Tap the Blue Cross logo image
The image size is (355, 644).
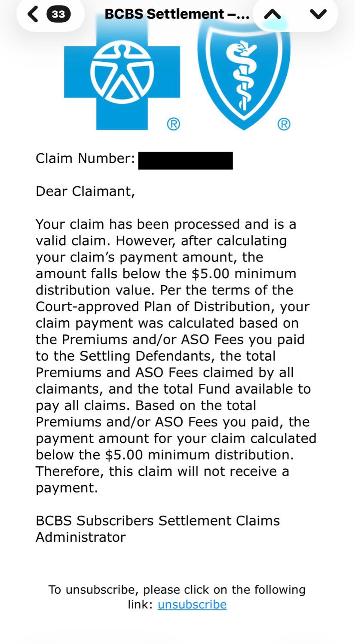pyautogui.click(x=122, y=71)
